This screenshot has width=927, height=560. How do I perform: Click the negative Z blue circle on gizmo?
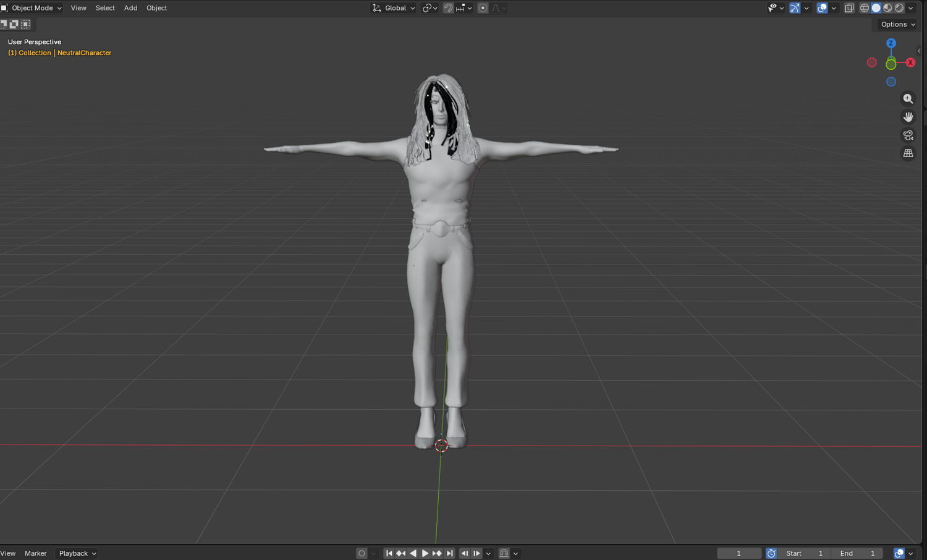pos(891,82)
